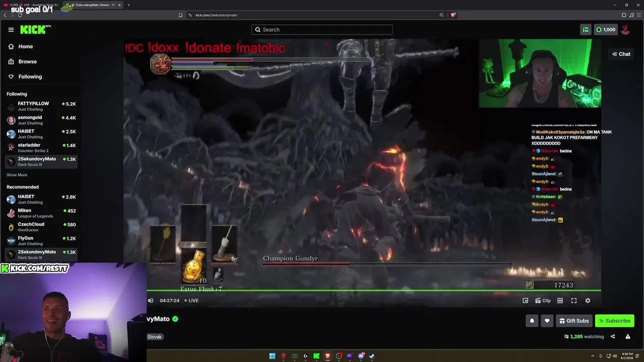Open Discord from taskbar
The height and width of the screenshot is (362, 644).
click(361, 356)
